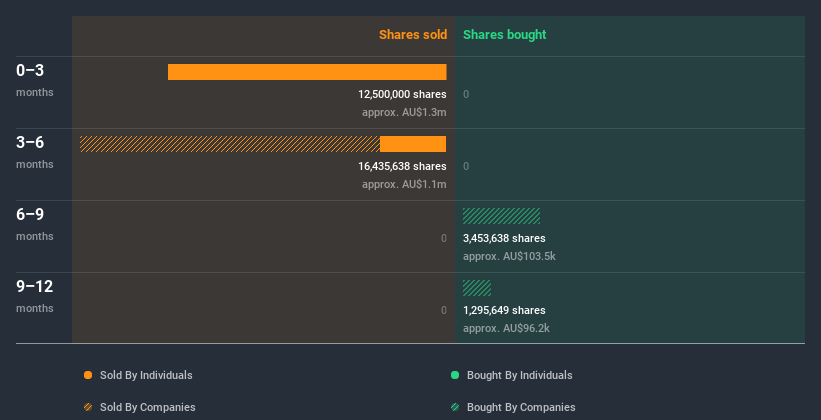Click the zero sold value in 9–12 months row
821x420 pixels.
coord(443,310)
